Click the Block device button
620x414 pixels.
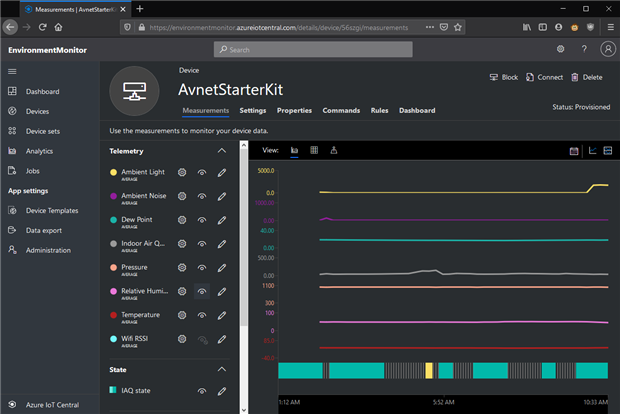[503, 77]
